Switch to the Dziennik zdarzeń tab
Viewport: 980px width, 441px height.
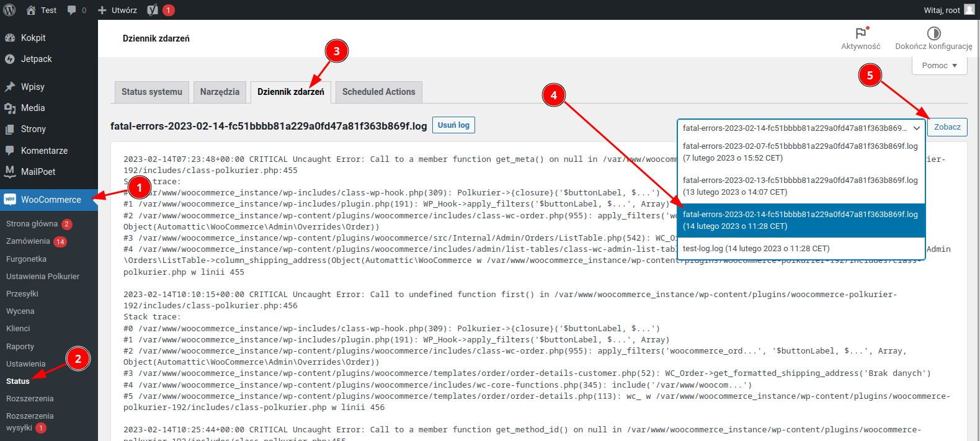point(291,92)
